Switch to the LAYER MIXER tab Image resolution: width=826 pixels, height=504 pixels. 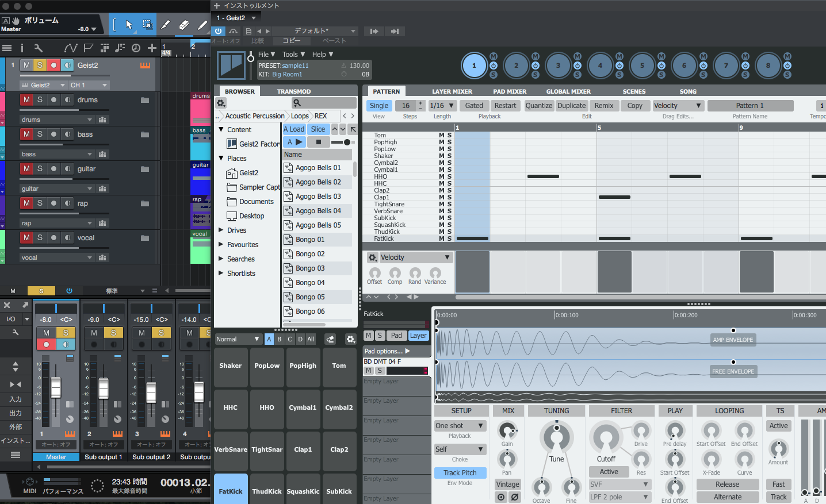452,91
